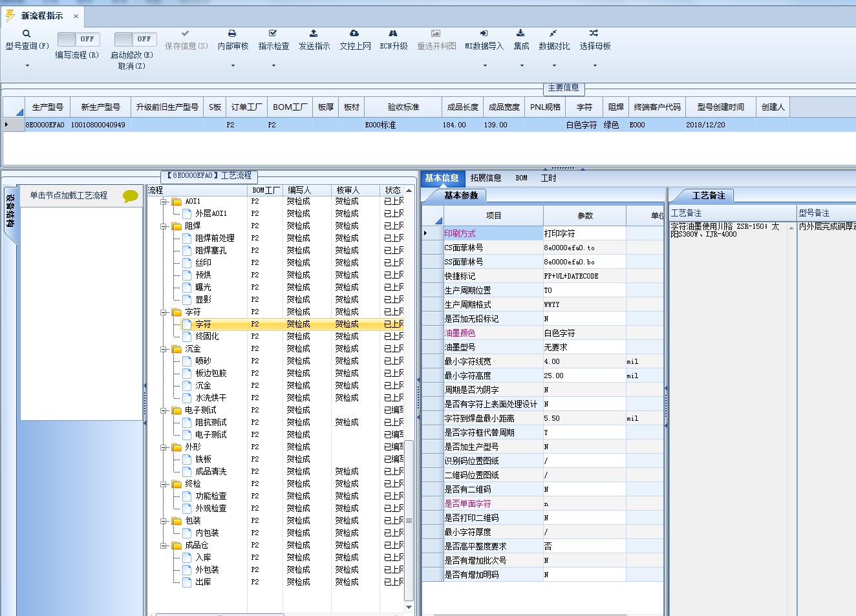Click the 发送指示 upload button
Screen dimensions: 856x616
pos(314,40)
